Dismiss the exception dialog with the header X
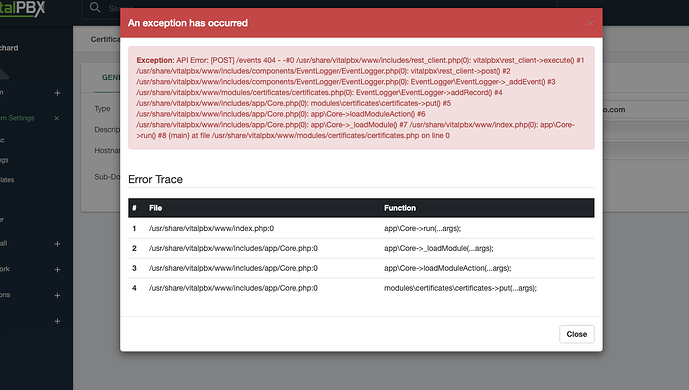689x390 pixels. [591, 22]
